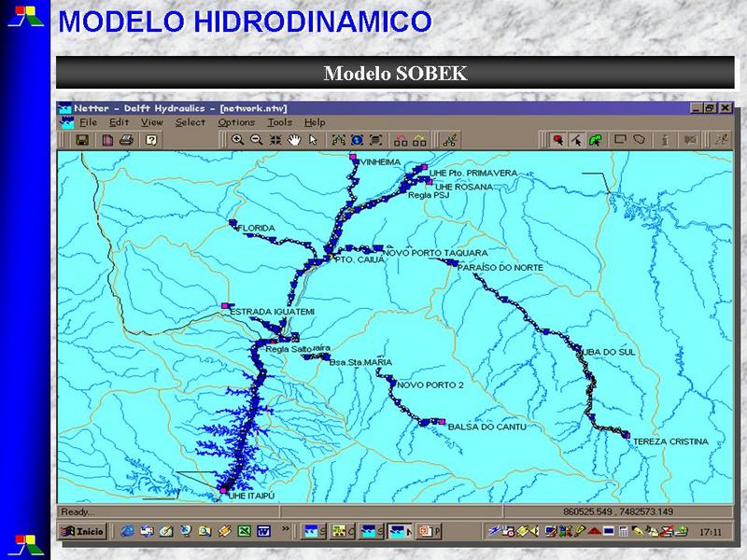Click the globe map toolbar icon
747x560 pixels.
(x=357, y=140)
